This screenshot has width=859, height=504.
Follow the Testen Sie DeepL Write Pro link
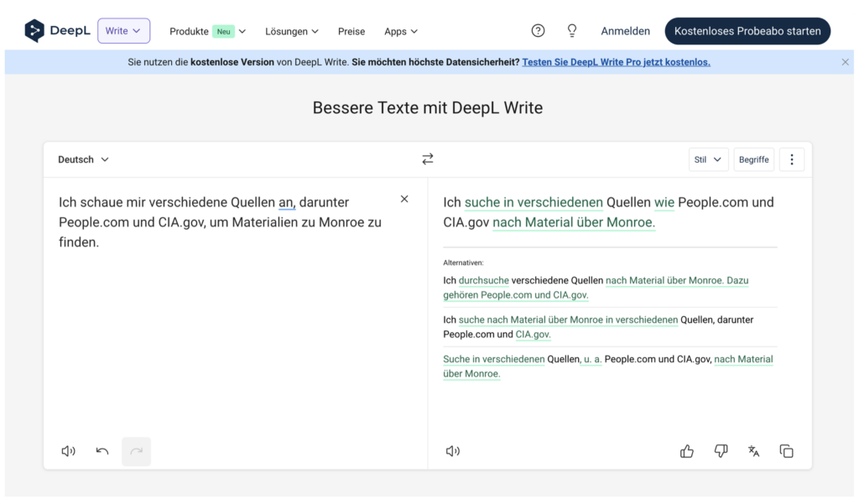(616, 62)
